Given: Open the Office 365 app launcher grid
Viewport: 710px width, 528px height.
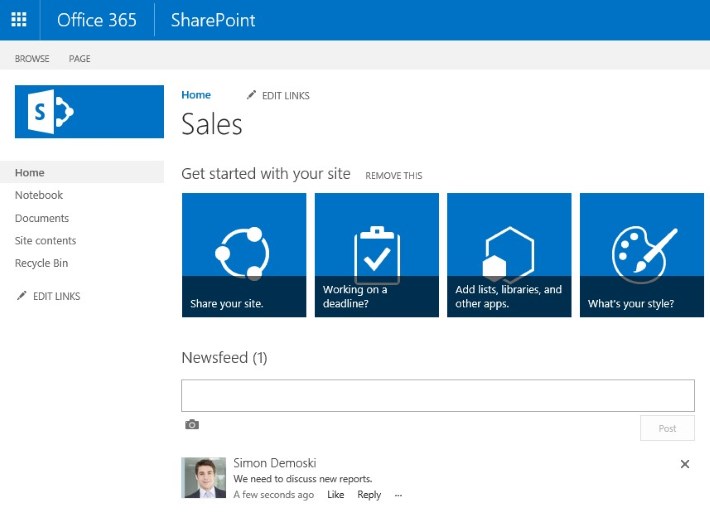Looking at the screenshot, I should (x=19, y=19).
